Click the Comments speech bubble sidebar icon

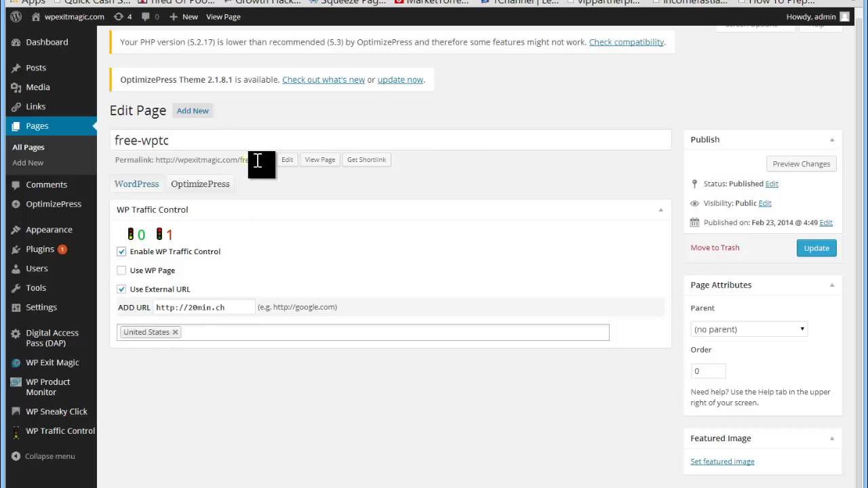click(x=16, y=184)
